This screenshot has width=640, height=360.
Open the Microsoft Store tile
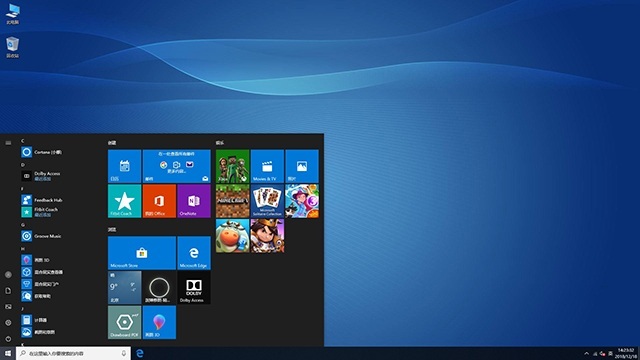point(142,253)
